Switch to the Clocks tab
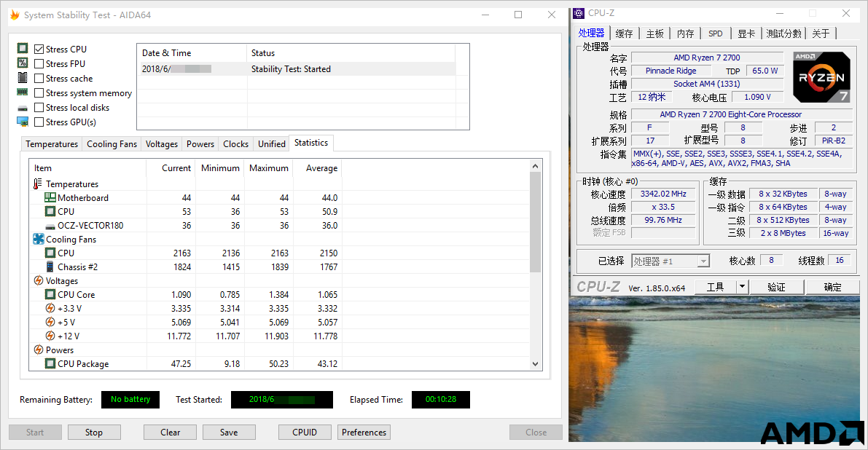868x450 pixels. (236, 143)
